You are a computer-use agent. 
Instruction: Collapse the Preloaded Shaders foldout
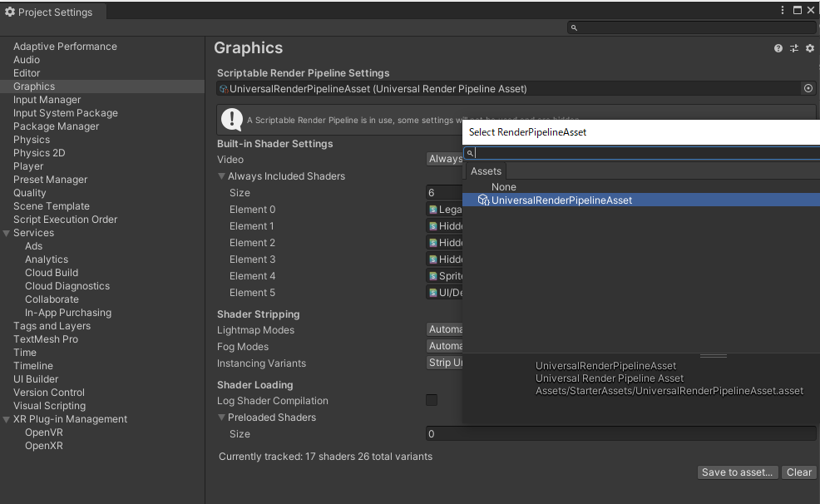[222, 418]
